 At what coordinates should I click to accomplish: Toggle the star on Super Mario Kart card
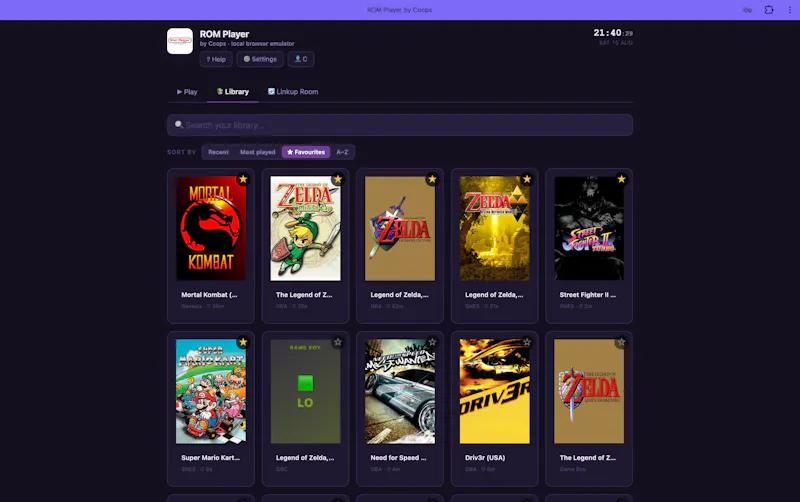(243, 342)
